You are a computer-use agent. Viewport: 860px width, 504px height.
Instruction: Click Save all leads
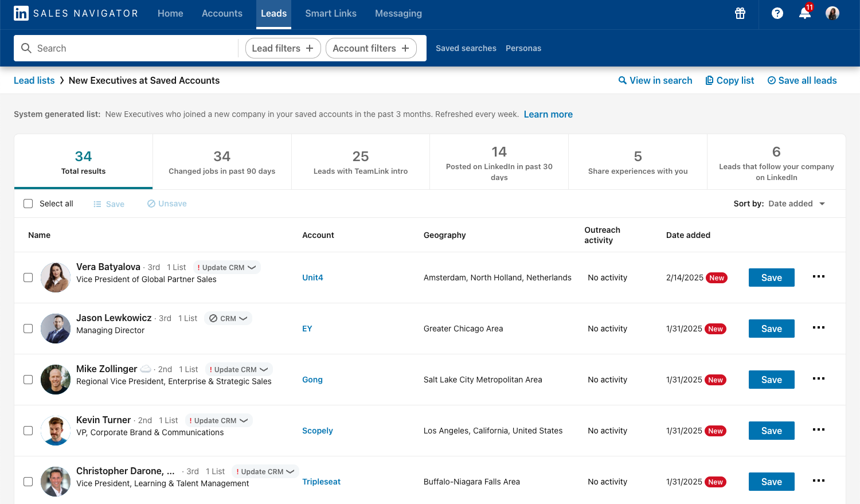pyautogui.click(x=802, y=80)
